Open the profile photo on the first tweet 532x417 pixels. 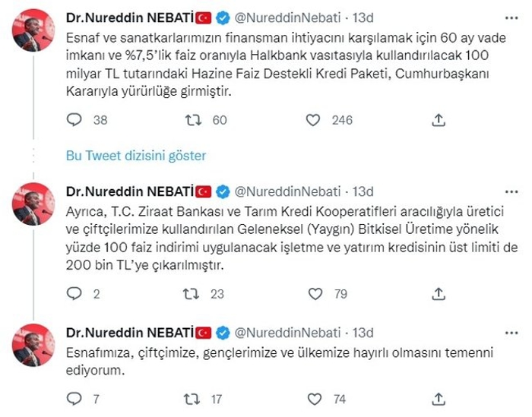click(33, 30)
